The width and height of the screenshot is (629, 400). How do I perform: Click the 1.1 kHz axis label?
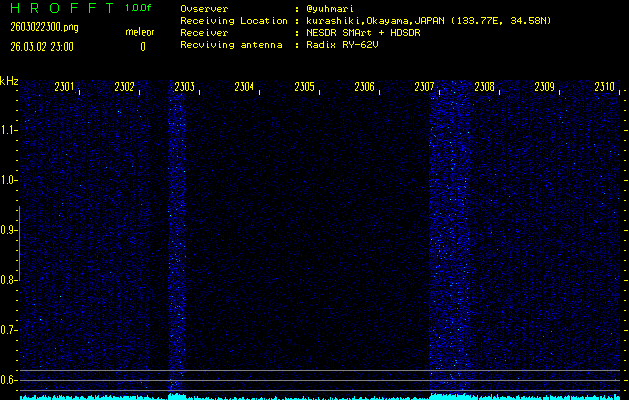[x=7, y=130]
